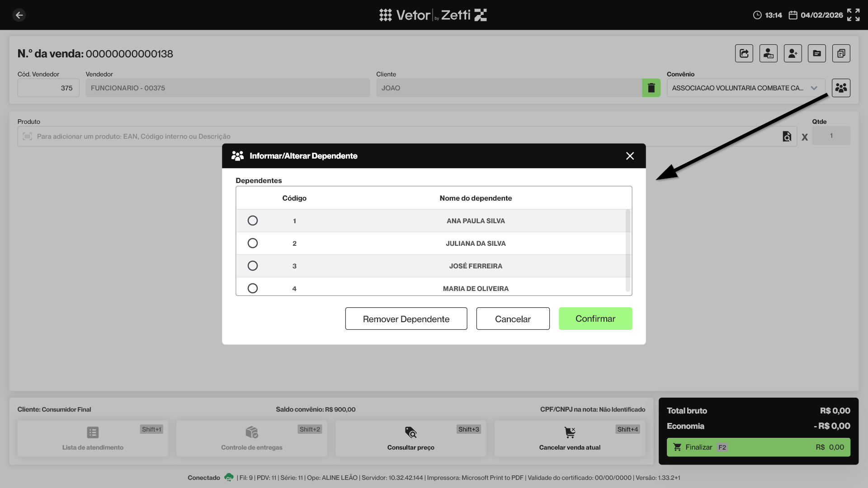The image size is (868, 488).
Task: Close the Informar/Alterar Dependente dialog
Action: pos(630,156)
